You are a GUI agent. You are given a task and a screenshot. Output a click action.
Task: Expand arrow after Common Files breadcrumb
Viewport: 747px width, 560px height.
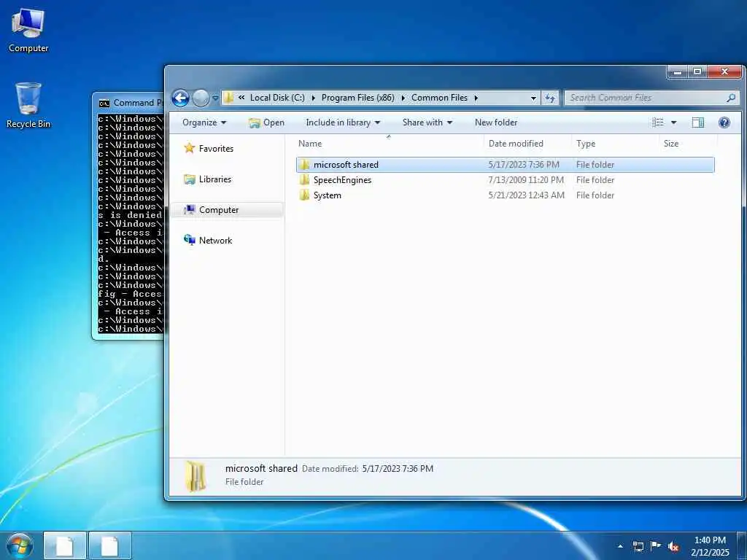pyautogui.click(x=476, y=98)
